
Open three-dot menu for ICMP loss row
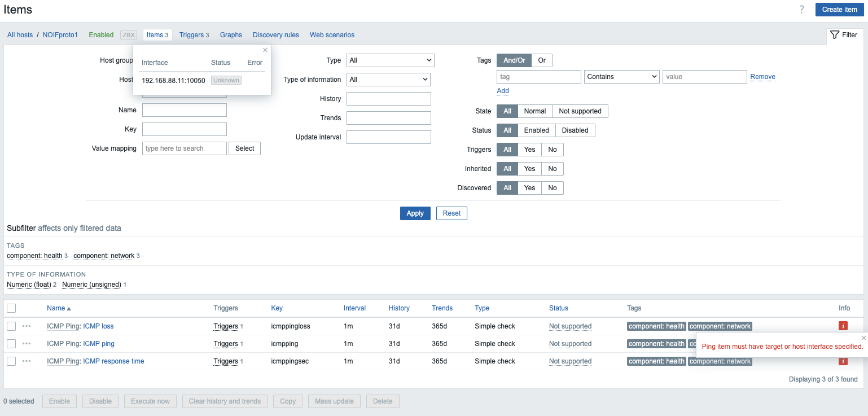point(27,326)
